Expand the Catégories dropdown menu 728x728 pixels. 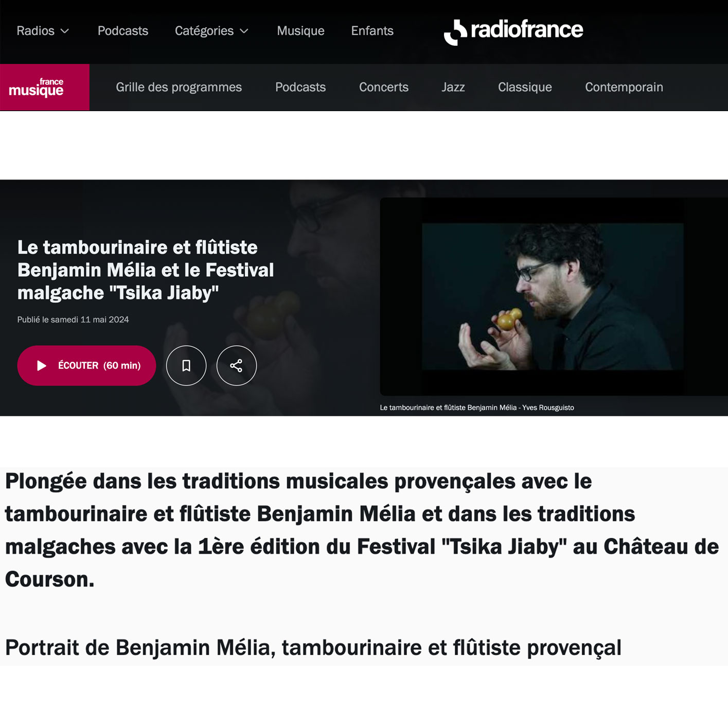click(x=211, y=31)
